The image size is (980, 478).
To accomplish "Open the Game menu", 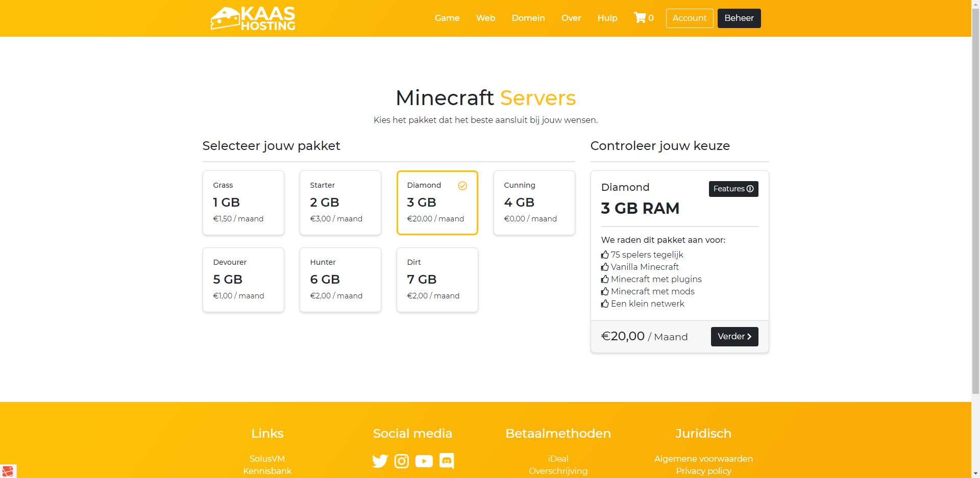I will pos(447,18).
